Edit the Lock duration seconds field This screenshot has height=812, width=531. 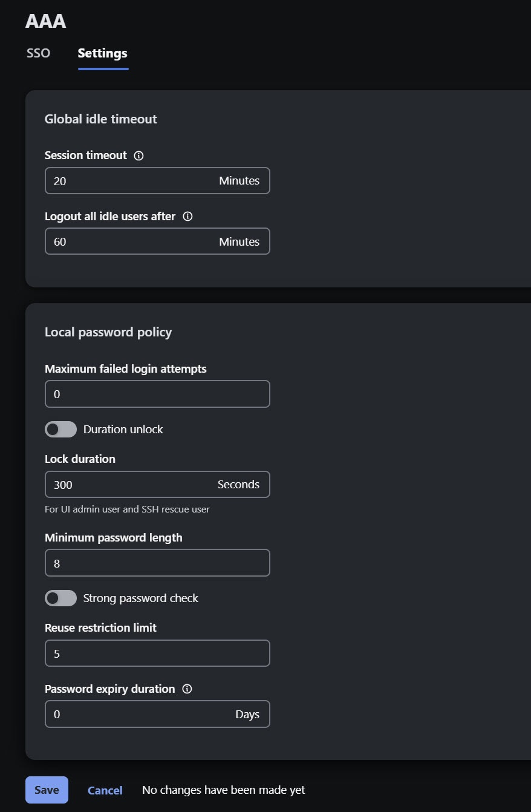157,484
